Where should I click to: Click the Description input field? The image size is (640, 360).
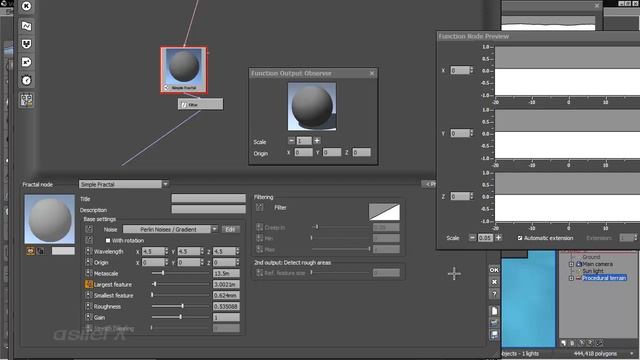pos(209,209)
